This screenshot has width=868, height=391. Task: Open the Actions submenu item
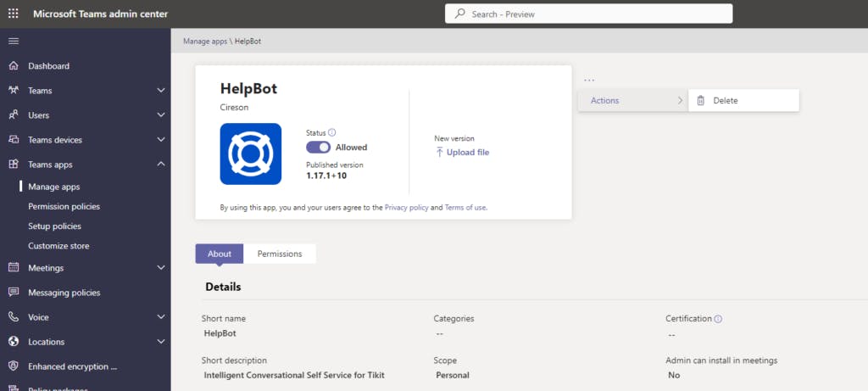[x=632, y=101]
